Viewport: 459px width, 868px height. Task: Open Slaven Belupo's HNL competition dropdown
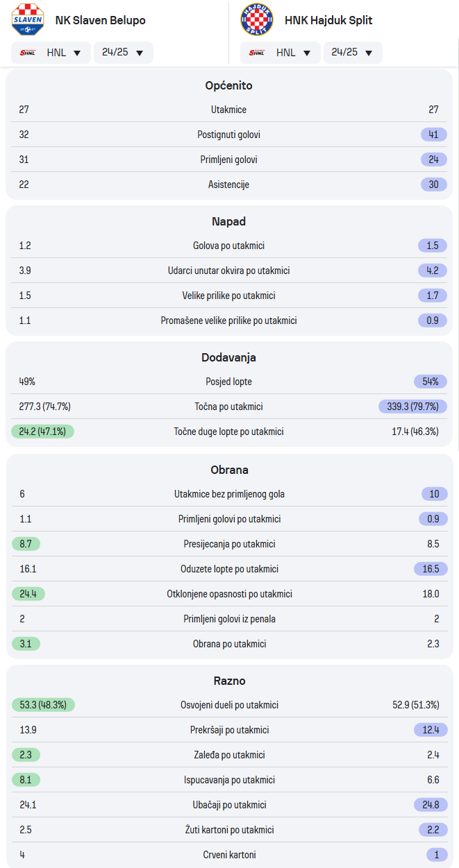point(51,53)
